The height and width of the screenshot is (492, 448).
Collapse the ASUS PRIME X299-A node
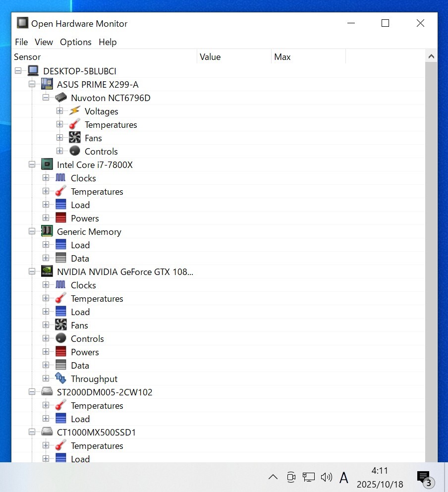[32, 84]
